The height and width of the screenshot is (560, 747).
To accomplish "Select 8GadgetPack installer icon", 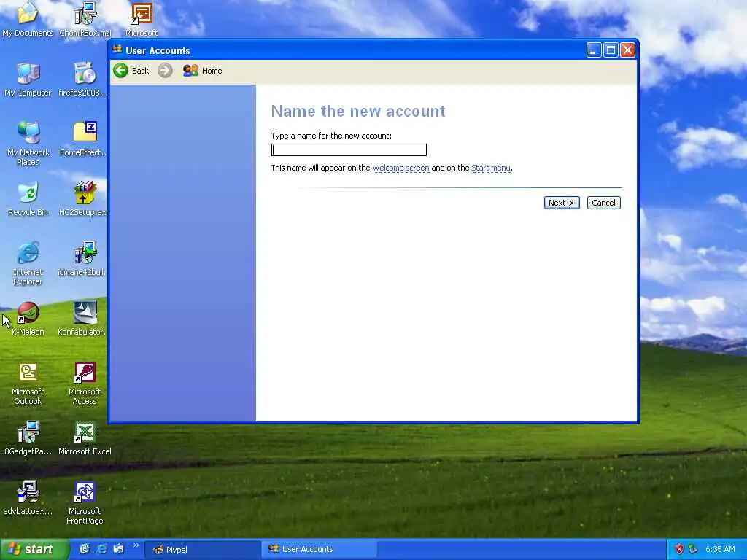I will pyautogui.click(x=28, y=438).
